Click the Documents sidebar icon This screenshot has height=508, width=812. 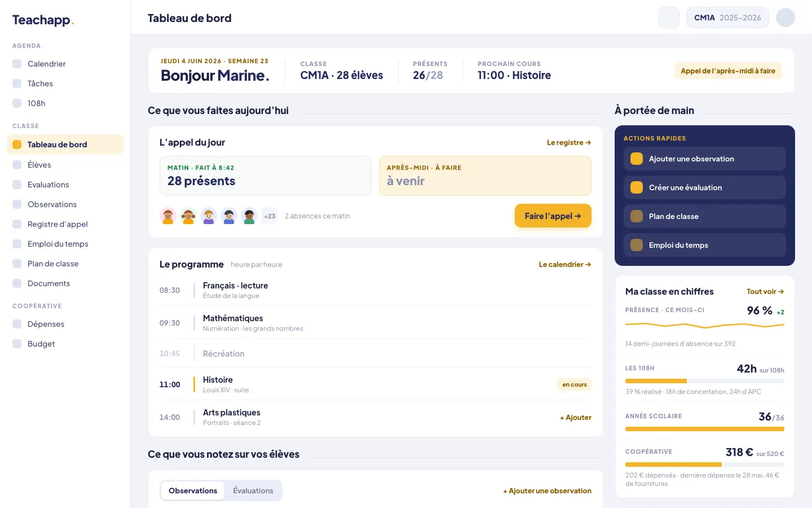(x=17, y=283)
